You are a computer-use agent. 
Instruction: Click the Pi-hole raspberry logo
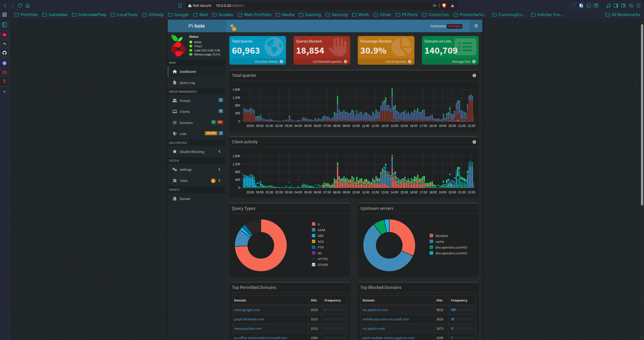coord(178,46)
